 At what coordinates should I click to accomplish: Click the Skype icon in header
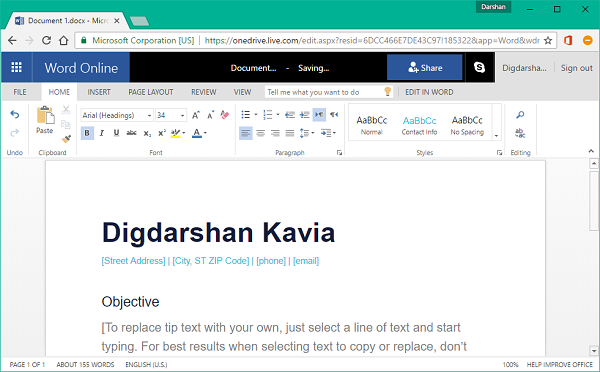[479, 67]
